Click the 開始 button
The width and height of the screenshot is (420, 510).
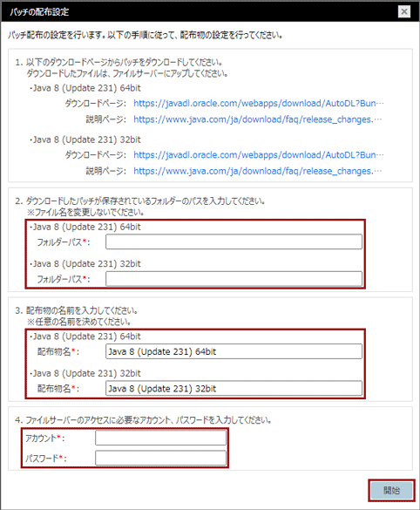[x=391, y=490]
